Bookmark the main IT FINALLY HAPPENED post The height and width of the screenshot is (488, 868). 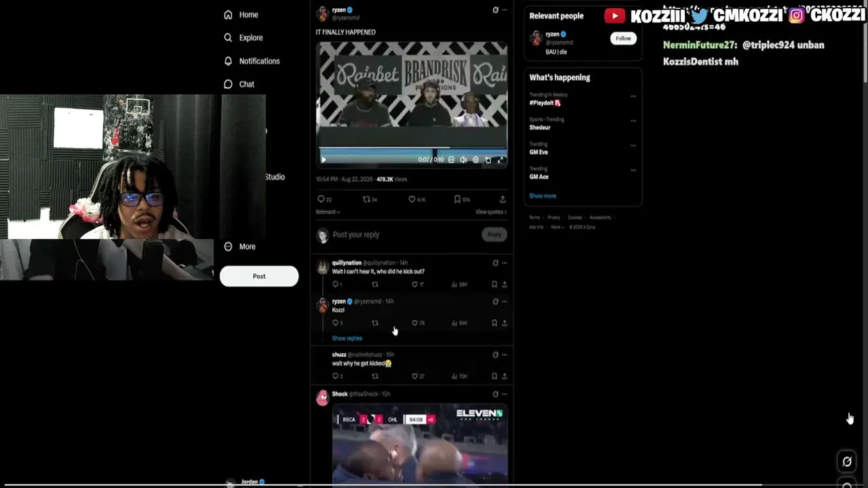pos(462,199)
